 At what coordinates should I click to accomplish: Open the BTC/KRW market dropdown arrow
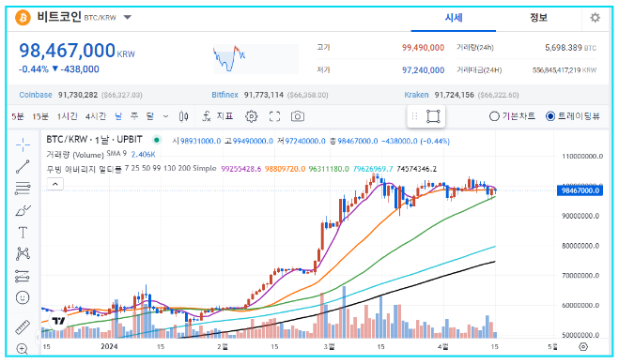(128, 17)
